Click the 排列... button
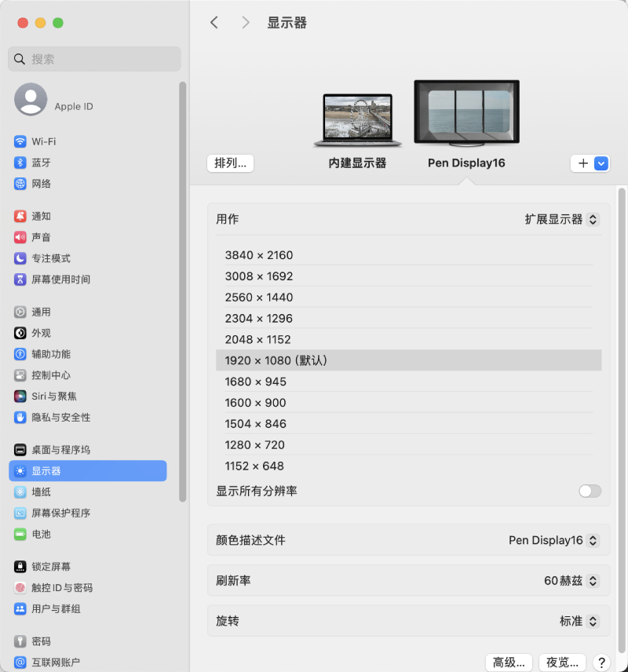Screen dimensions: 628x672 (x=230, y=163)
